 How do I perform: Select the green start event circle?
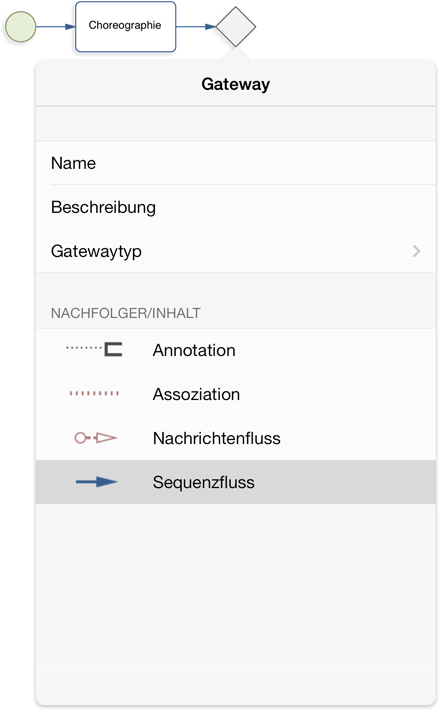(20, 27)
